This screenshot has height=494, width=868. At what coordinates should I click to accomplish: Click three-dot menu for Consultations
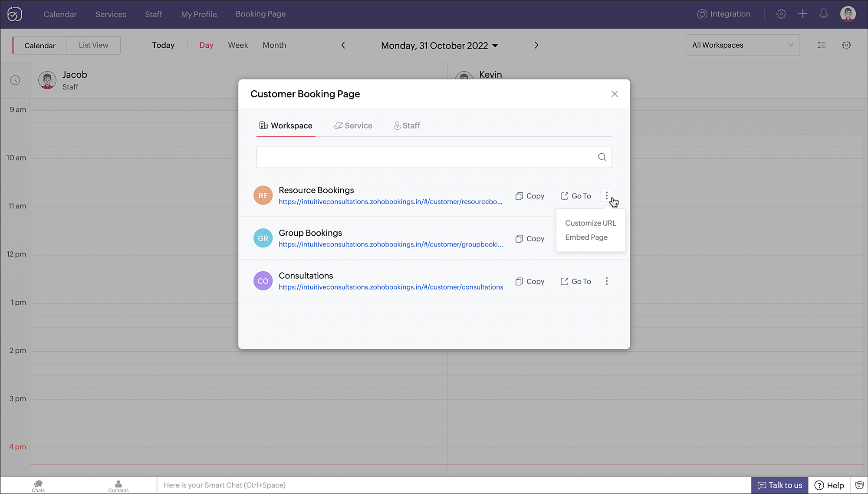point(606,281)
